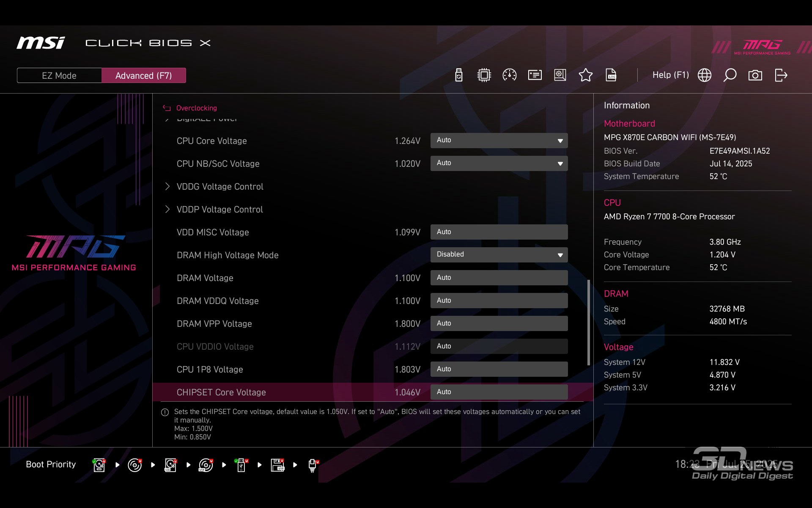Image resolution: width=812 pixels, height=508 pixels.
Task: Select the CPU NB/SoC Voltage label
Action: point(218,164)
